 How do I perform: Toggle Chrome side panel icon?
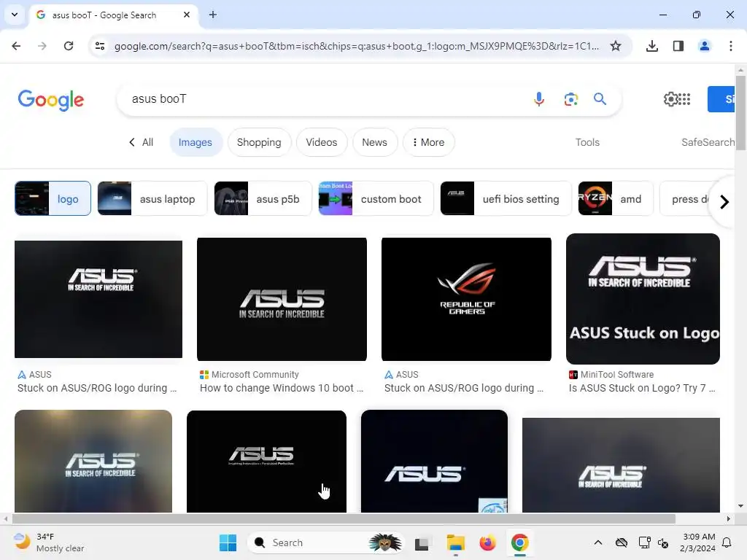pyautogui.click(x=678, y=46)
